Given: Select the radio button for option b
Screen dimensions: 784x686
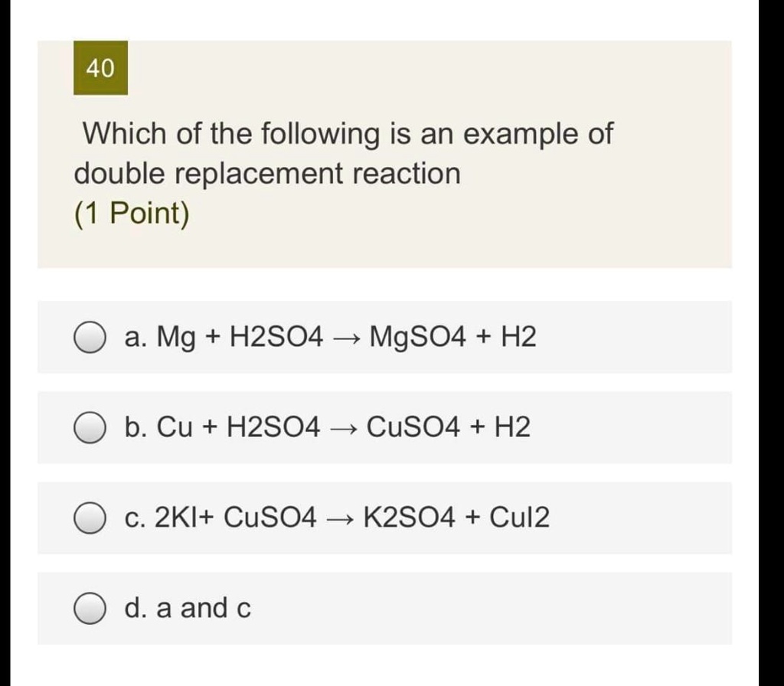Looking at the screenshot, I should [x=90, y=428].
